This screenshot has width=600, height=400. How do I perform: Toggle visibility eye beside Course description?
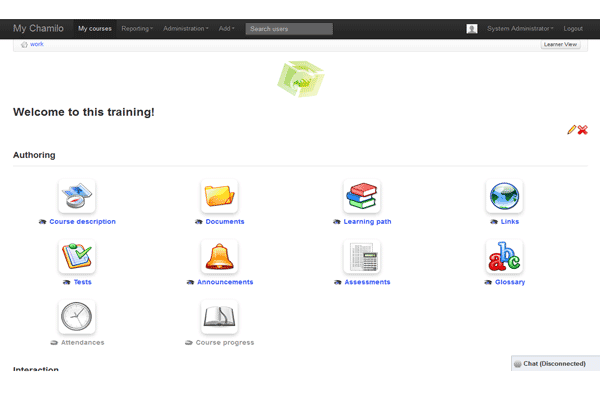tap(42, 222)
